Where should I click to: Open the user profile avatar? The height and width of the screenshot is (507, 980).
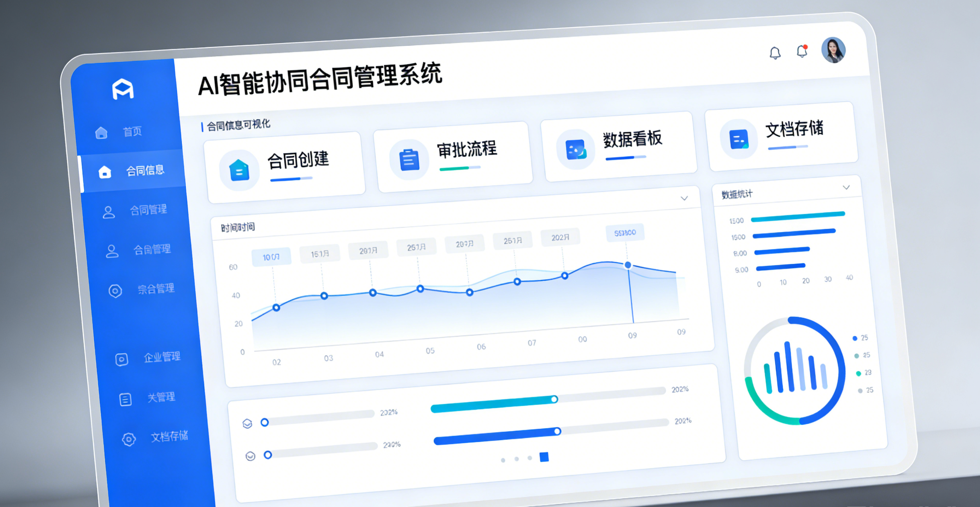(833, 50)
